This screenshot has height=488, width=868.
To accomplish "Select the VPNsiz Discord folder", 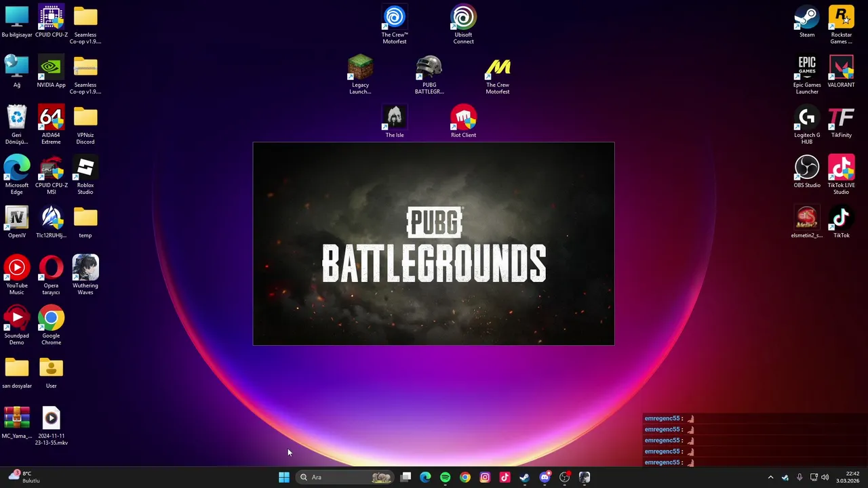I will point(85,125).
